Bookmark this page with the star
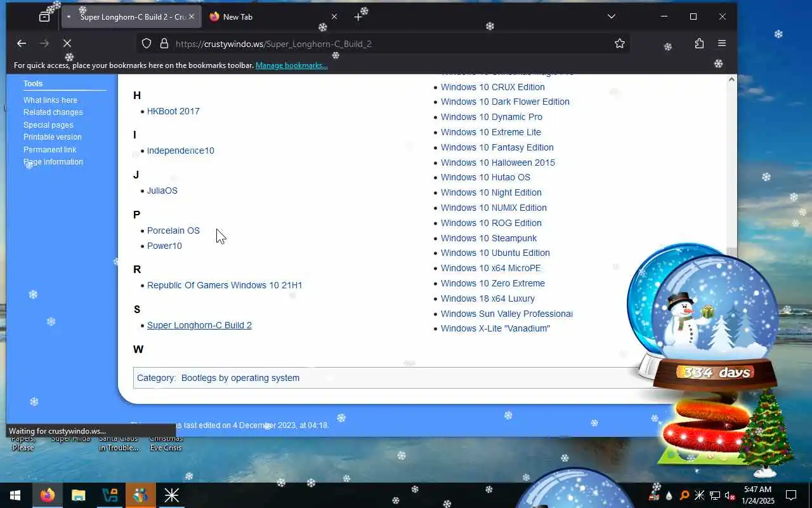 click(x=620, y=43)
